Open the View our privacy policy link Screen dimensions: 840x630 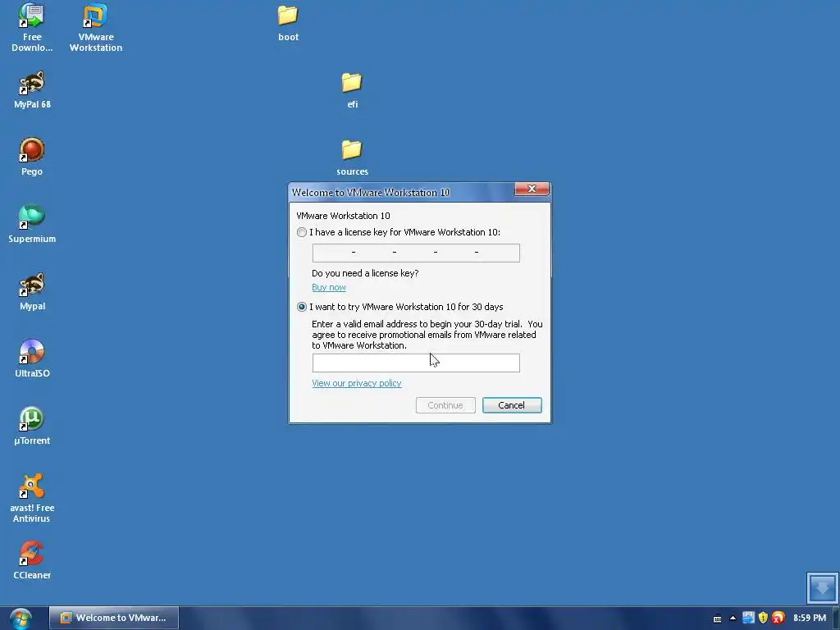tap(357, 383)
